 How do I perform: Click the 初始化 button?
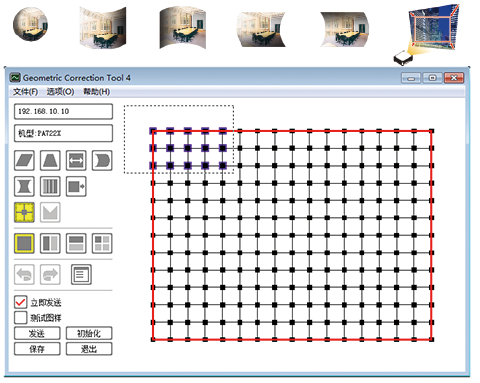(89, 333)
